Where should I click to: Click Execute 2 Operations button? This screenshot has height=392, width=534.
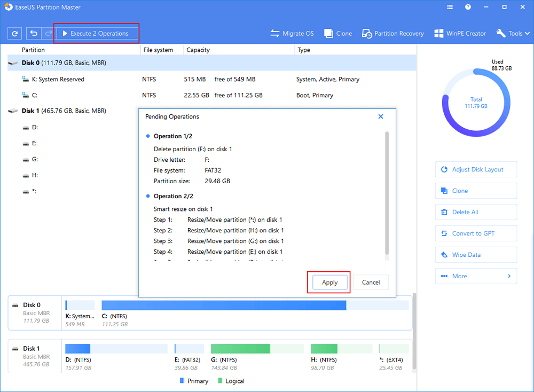click(96, 33)
